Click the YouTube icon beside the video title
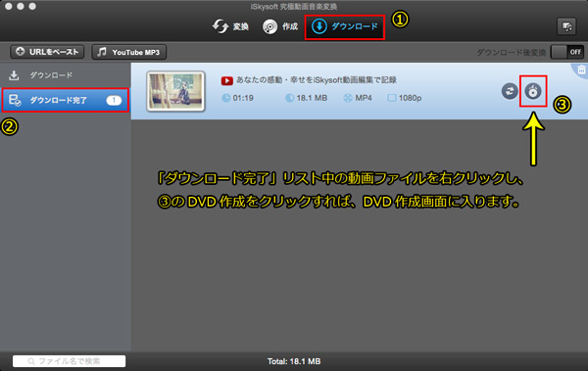The width and height of the screenshot is (588, 371). 227,80
